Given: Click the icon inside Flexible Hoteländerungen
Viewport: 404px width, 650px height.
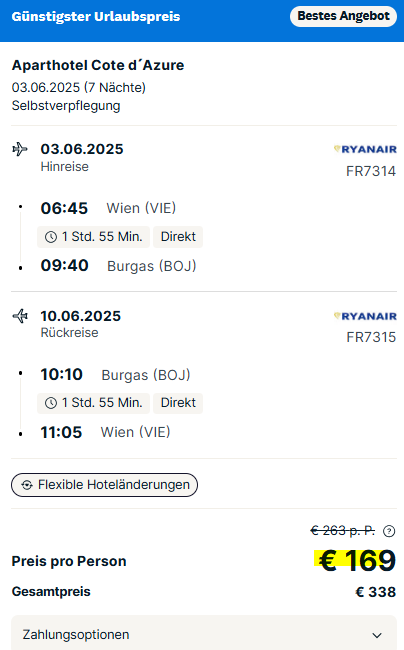Looking at the screenshot, I should [x=27, y=485].
